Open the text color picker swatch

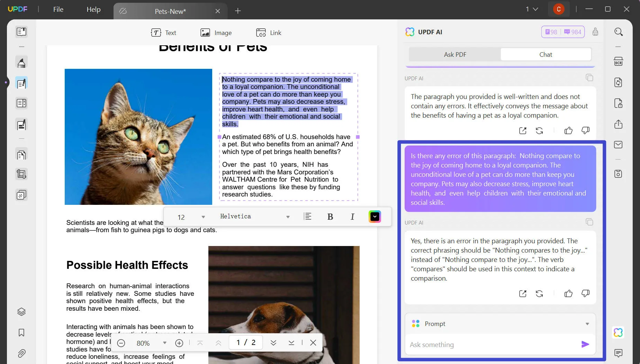(375, 217)
